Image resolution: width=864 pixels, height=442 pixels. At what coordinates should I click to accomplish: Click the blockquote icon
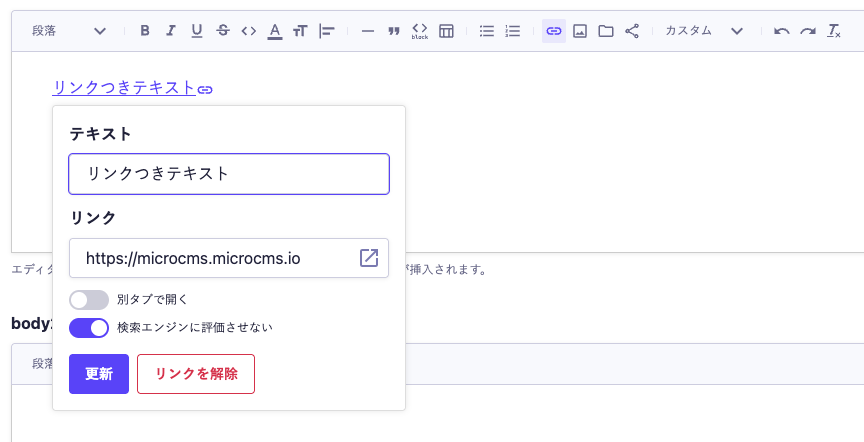[x=394, y=31]
